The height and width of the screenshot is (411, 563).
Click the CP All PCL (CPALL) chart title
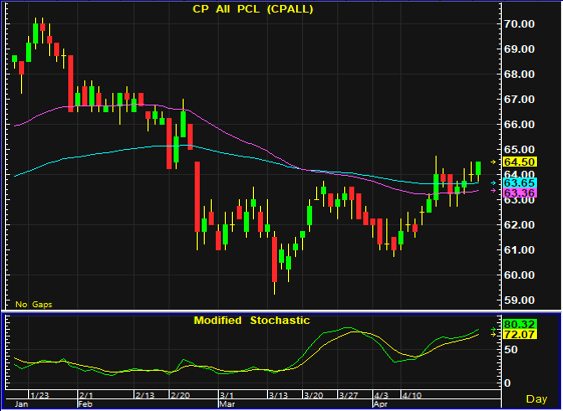[x=253, y=9]
